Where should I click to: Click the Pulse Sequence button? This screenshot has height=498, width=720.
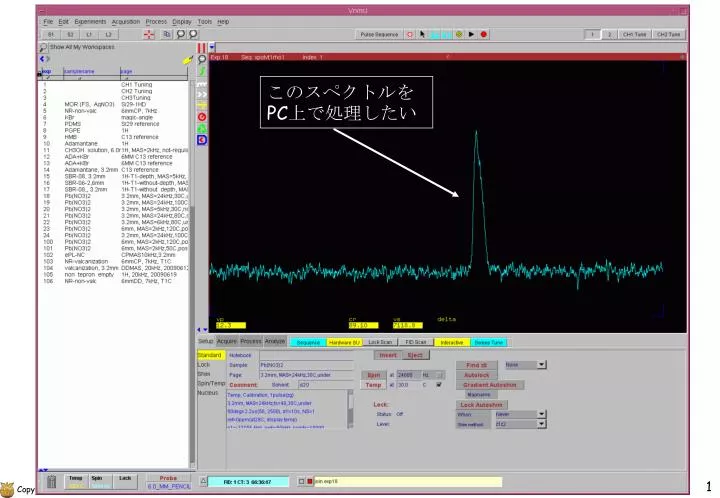379,34
